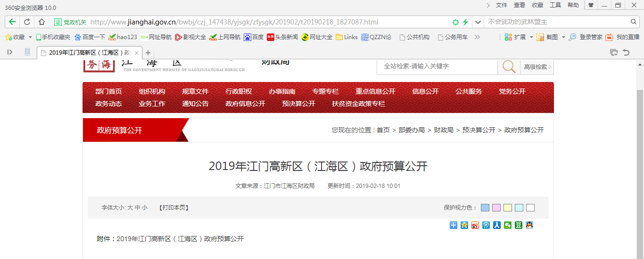Click the mobile phone icon beside tab bar
Image resolution: width=644 pixels, height=259 pixels.
27,52
